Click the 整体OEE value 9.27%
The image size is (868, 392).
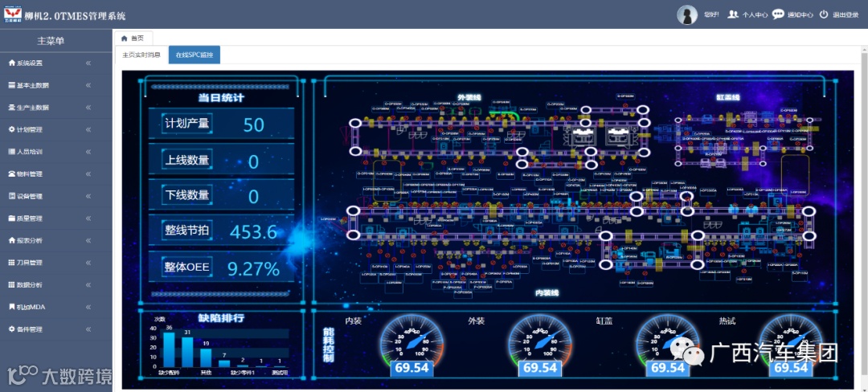coord(253,269)
